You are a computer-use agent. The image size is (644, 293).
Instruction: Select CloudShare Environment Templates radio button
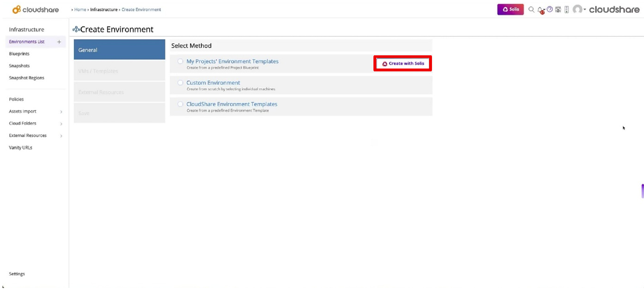click(x=180, y=104)
